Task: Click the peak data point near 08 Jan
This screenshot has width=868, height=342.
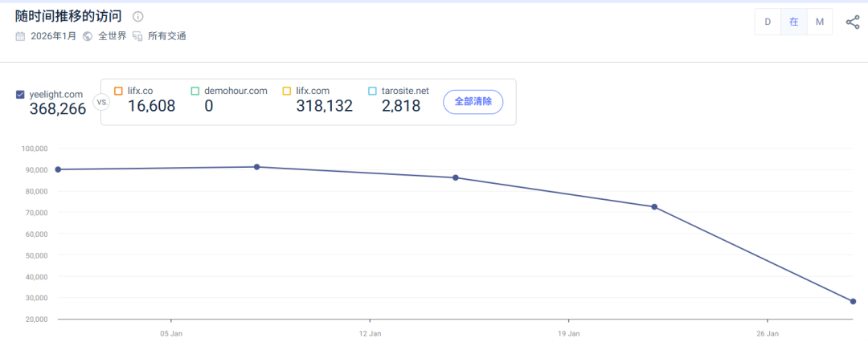Action: click(257, 166)
